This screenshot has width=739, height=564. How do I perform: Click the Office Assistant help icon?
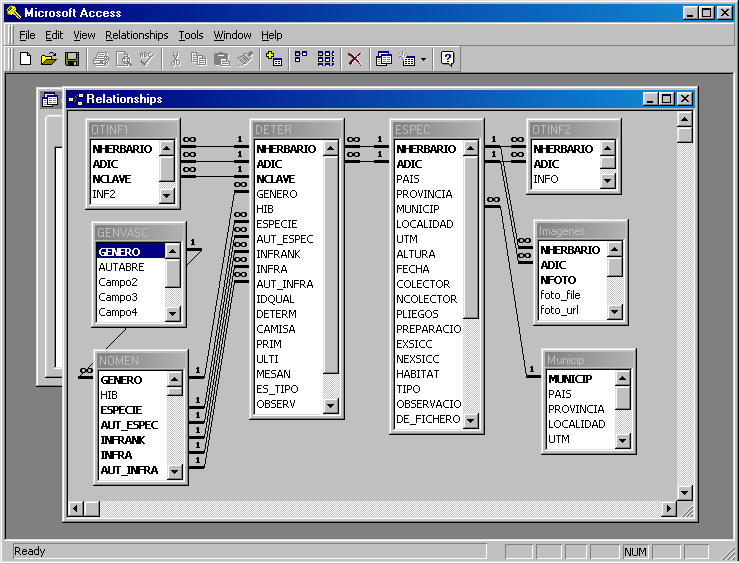pos(447,59)
